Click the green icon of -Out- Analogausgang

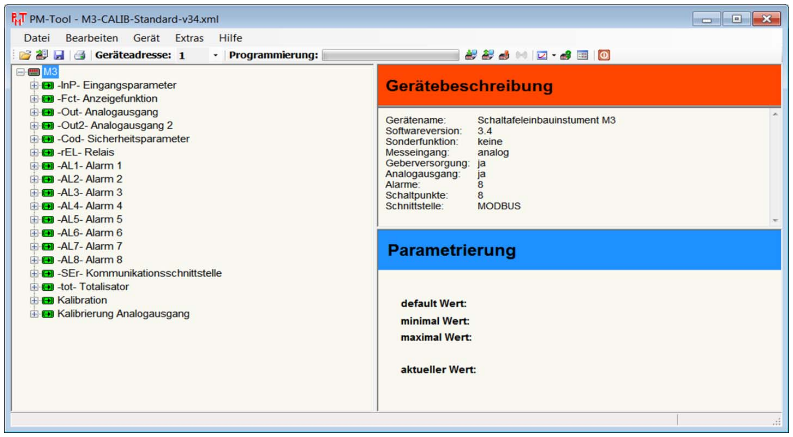pyautogui.click(x=48, y=112)
